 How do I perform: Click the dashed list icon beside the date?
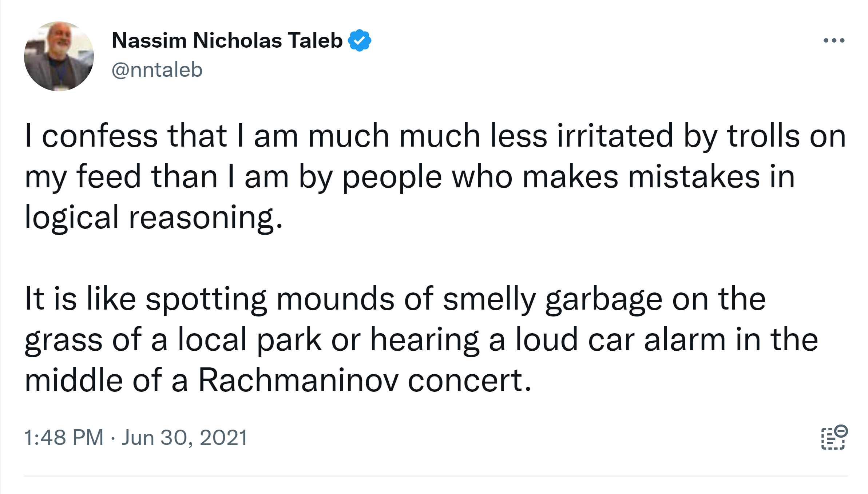point(834,437)
